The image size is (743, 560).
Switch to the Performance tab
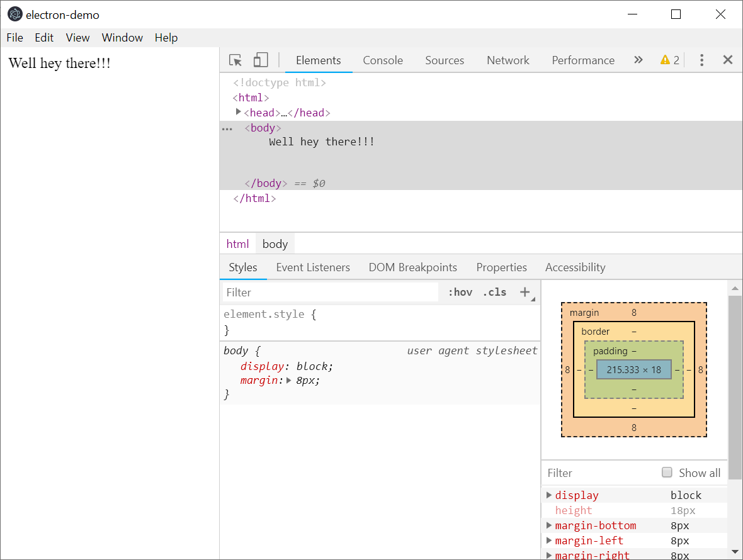583,60
